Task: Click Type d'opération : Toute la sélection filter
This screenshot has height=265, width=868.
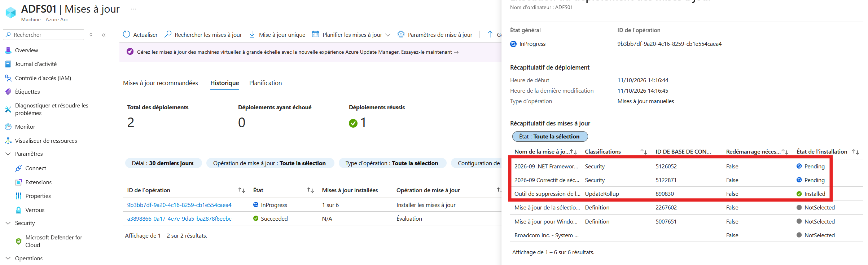Action: (392, 163)
